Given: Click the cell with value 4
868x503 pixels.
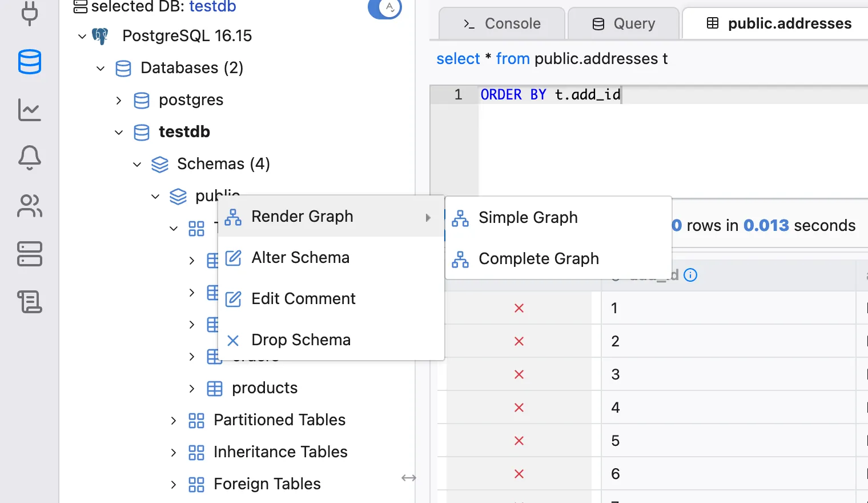Looking at the screenshot, I should tap(729, 408).
